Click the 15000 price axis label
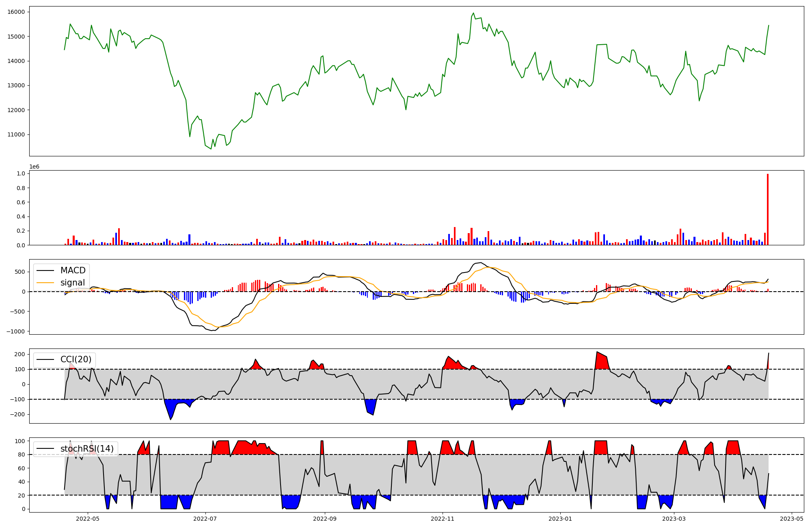 pyautogui.click(x=16, y=37)
